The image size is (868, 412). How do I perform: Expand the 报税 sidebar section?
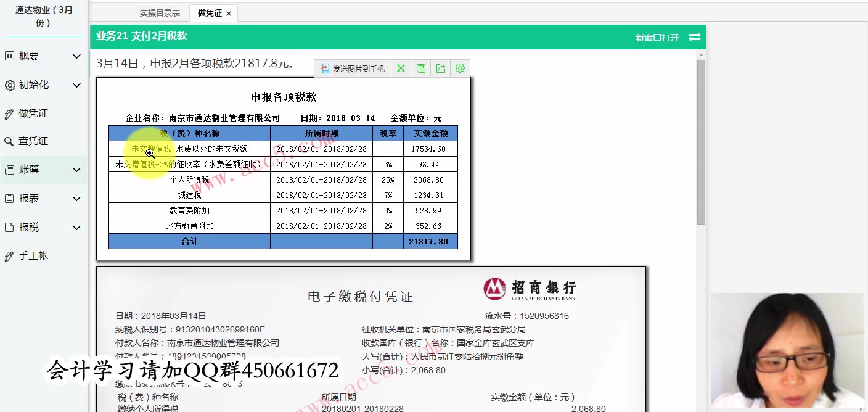pyautogui.click(x=76, y=226)
